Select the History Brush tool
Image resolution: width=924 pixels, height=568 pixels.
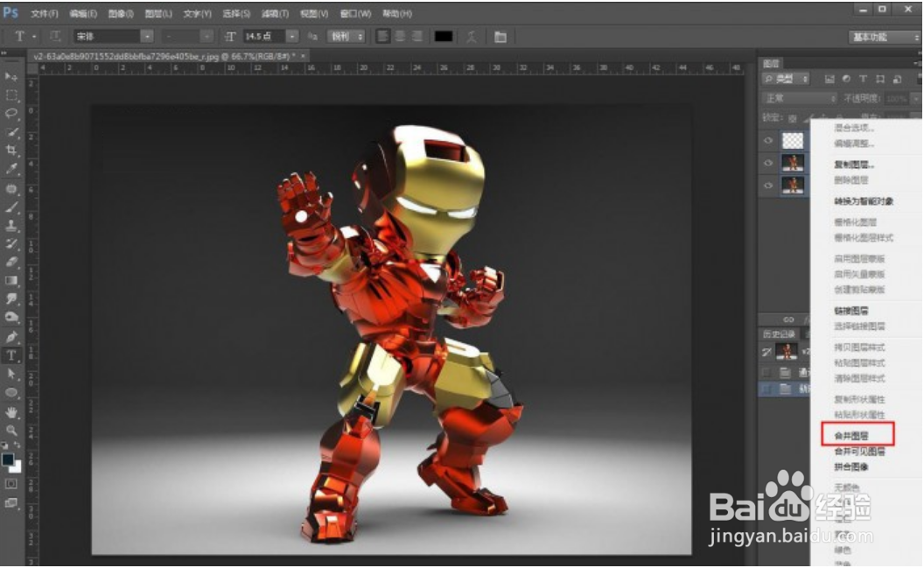(11, 243)
